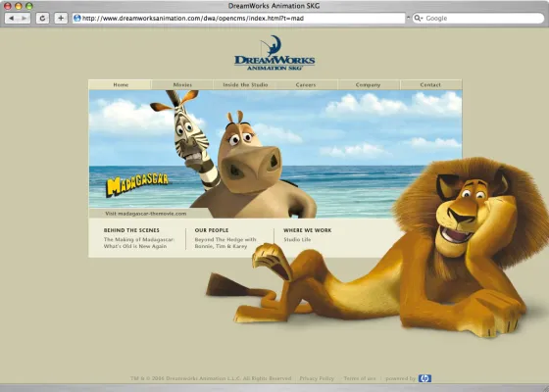Focus the Google search field
Screen dimensions: 549x392
pos(478,19)
